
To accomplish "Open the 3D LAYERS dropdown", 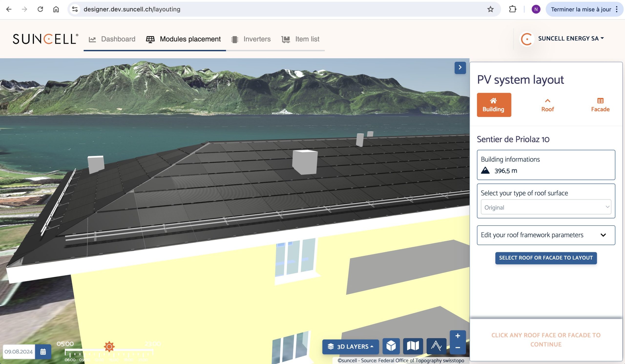I will [x=350, y=346].
